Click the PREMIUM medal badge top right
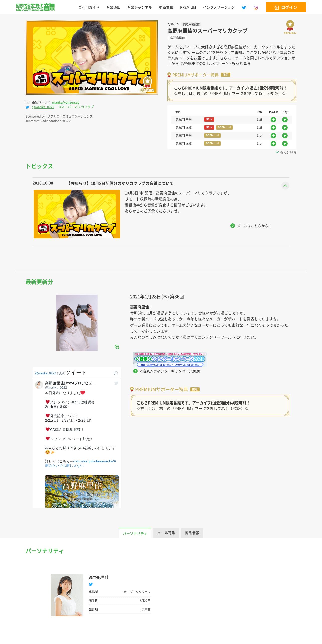The height and width of the screenshot is (644, 322). click(x=290, y=27)
